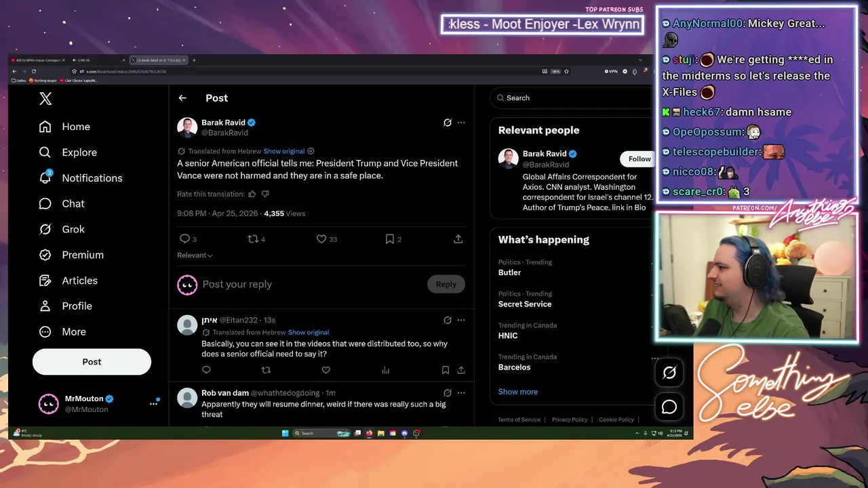Open translation settings gear icon

pos(311,151)
